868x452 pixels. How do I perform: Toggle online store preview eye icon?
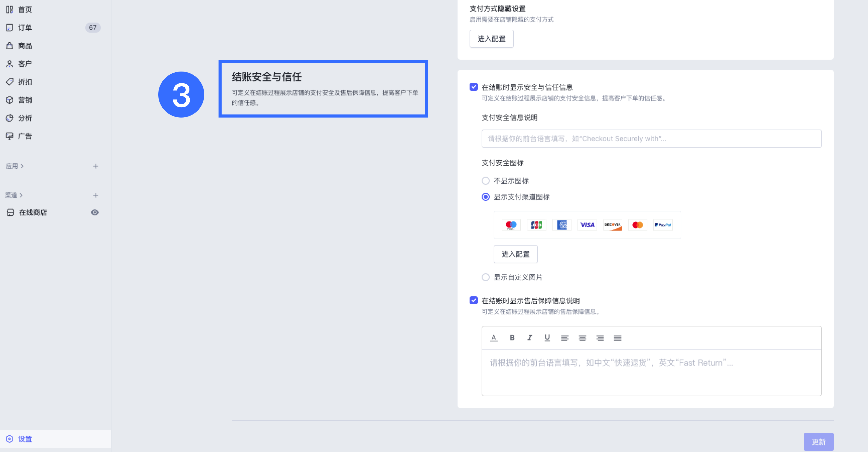click(x=95, y=212)
